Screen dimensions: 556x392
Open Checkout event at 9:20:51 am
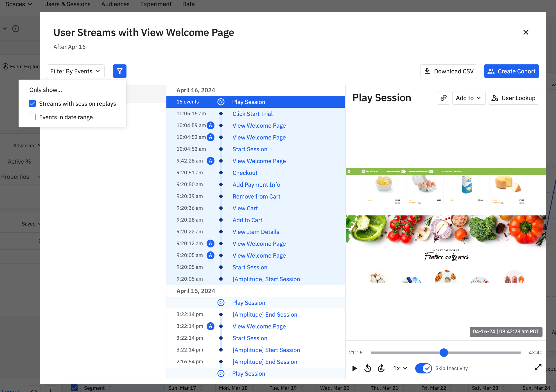point(245,173)
